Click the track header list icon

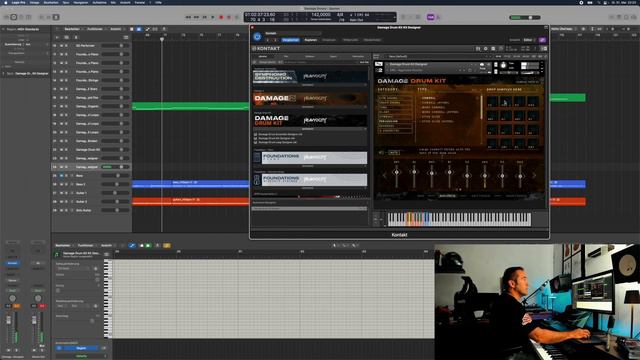126,37
